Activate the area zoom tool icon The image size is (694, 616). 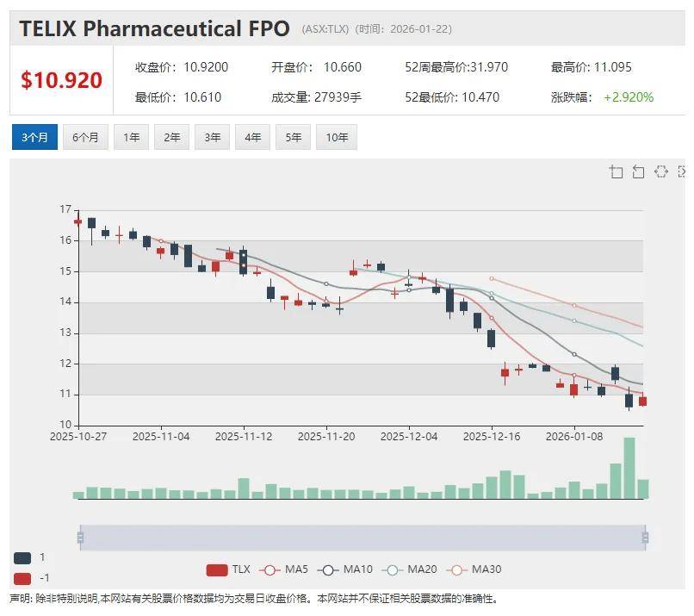[617, 171]
